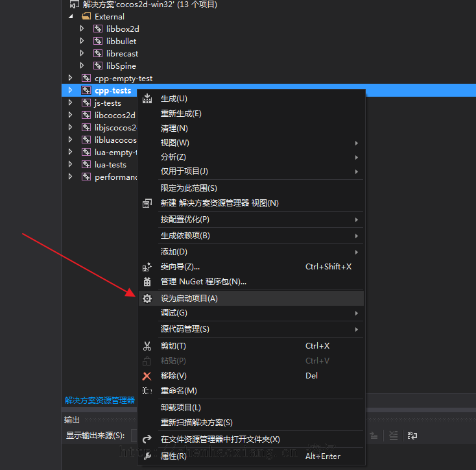Select the lua-tests project name
The height and width of the screenshot is (470, 476).
(x=110, y=165)
